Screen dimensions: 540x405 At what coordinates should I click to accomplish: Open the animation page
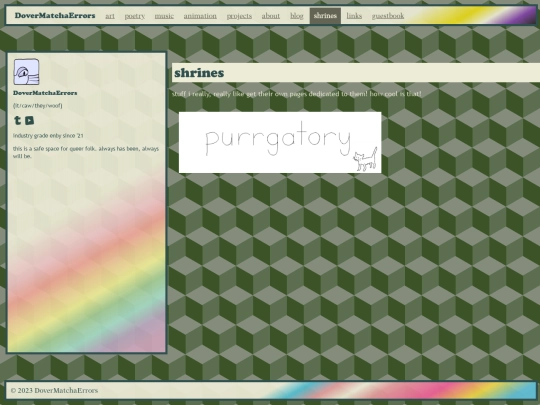coord(200,16)
